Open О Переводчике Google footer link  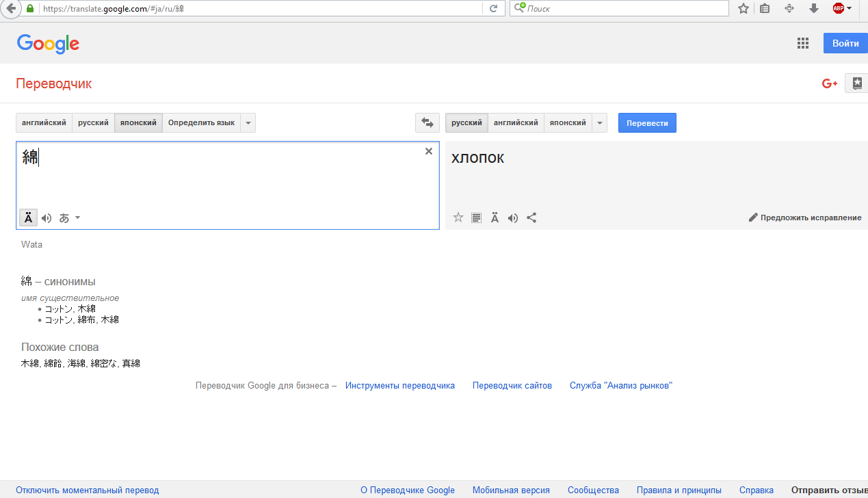tap(408, 490)
